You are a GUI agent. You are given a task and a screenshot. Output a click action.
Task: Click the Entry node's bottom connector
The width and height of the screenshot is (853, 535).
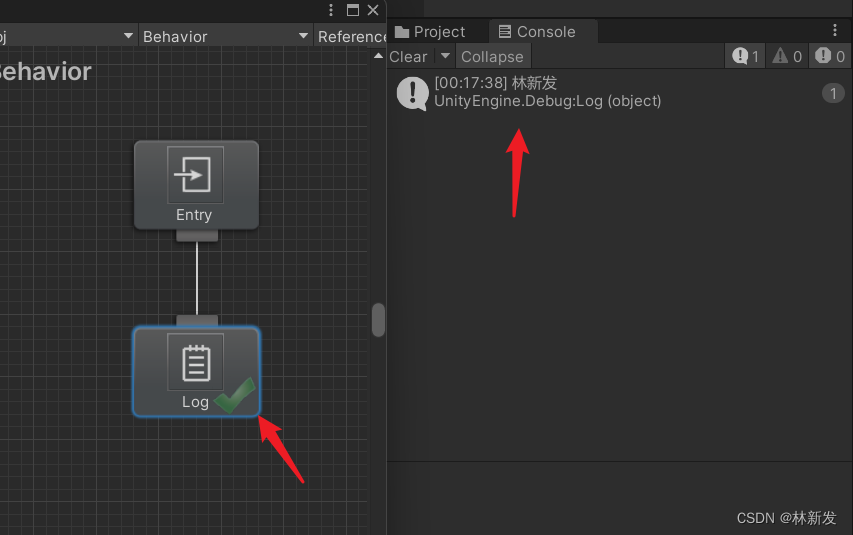tap(197, 236)
